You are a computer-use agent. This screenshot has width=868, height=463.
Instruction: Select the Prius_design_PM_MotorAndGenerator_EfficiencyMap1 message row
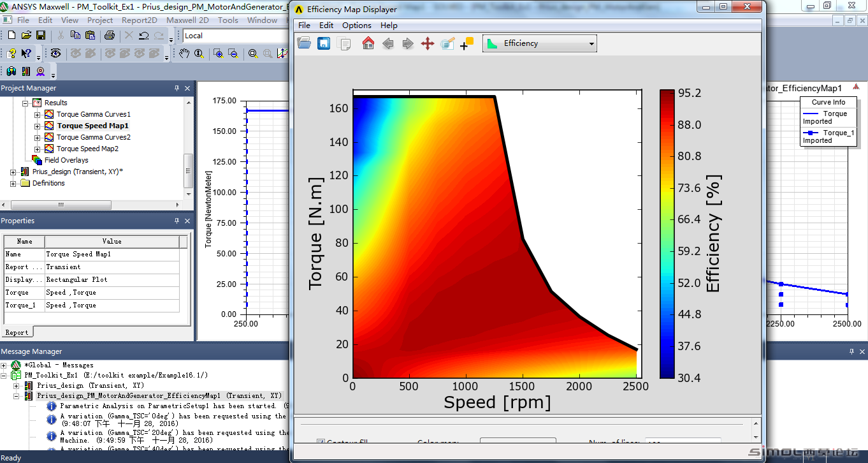[159, 395]
